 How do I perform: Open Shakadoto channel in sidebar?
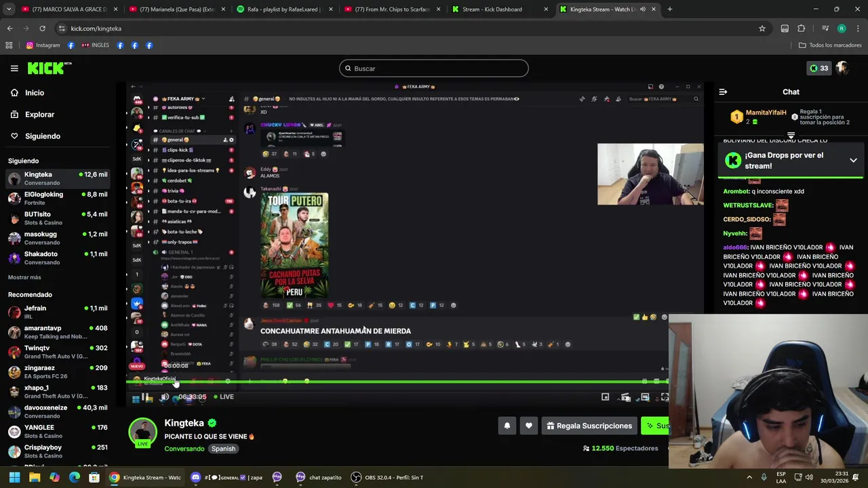coord(58,258)
